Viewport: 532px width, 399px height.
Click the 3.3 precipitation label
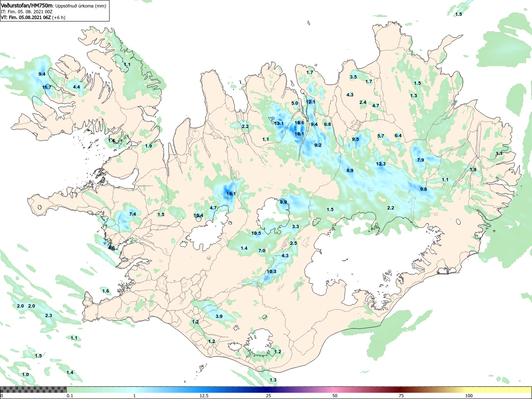pyautogui.click(x=296, y=227)
